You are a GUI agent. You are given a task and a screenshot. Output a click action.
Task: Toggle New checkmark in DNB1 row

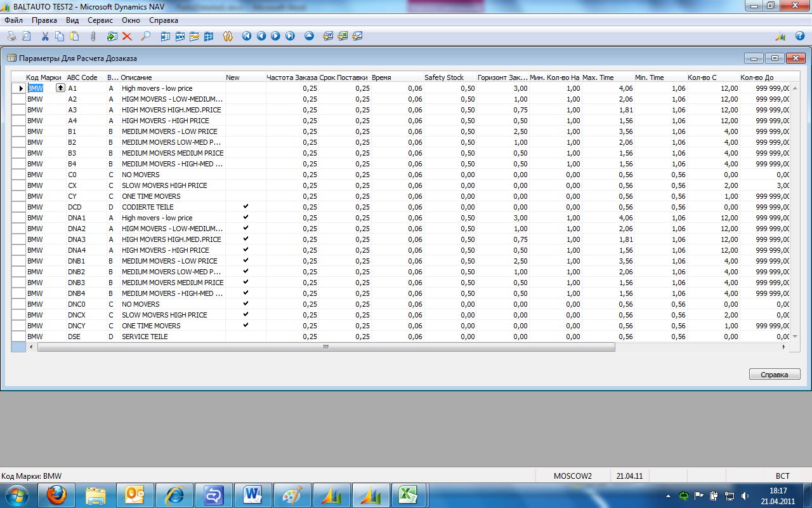[246, 261]
